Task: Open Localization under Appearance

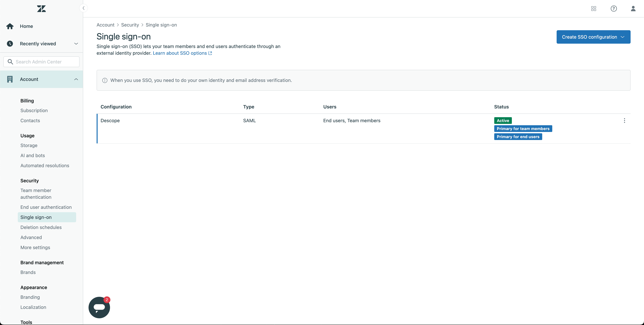Action: pos(33,307)
